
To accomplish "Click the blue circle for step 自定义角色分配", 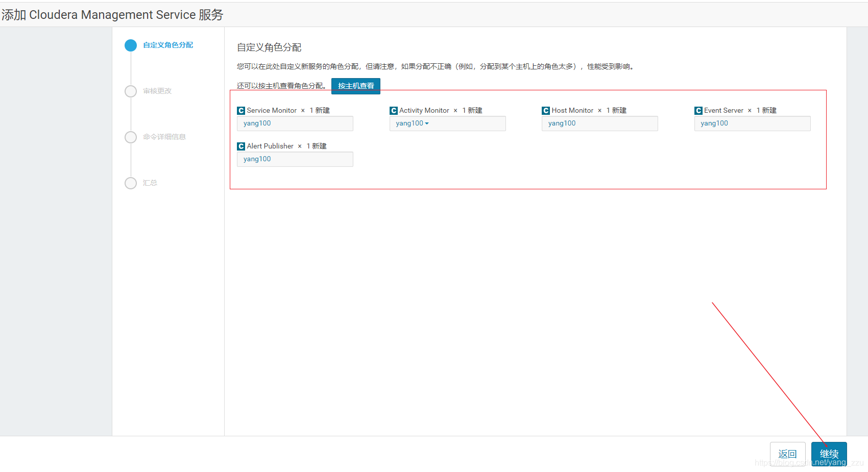I will tap(131, 45).
